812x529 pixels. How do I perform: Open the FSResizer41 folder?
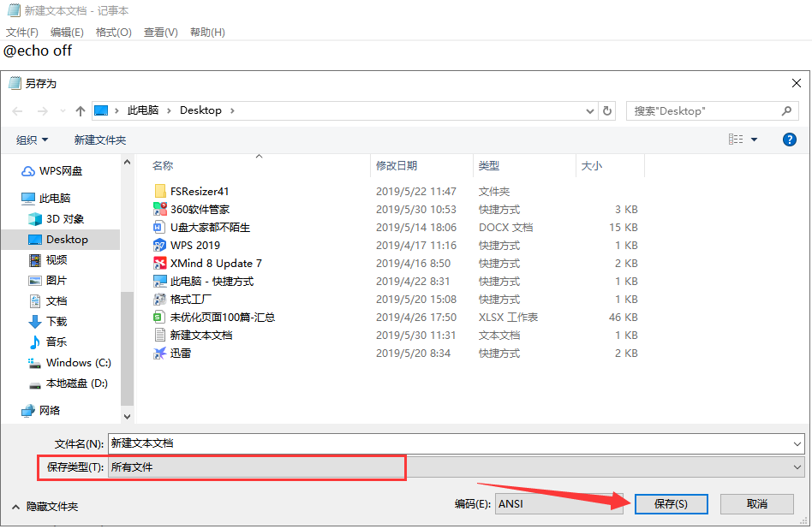[199, 192]
